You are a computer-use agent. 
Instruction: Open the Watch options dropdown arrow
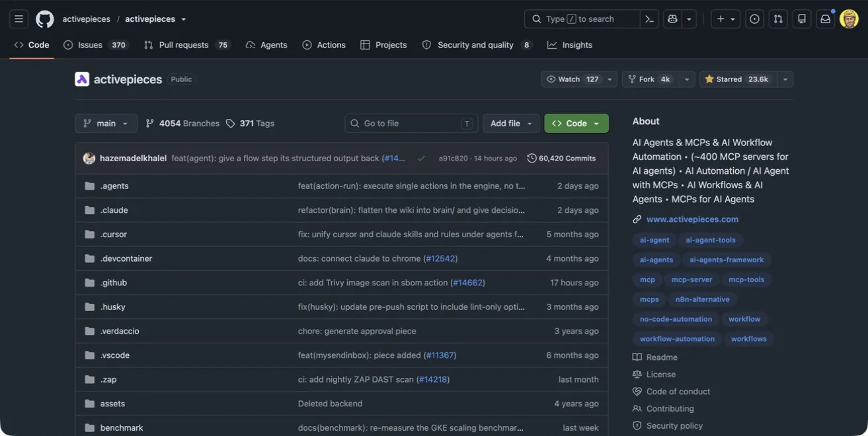610,79
